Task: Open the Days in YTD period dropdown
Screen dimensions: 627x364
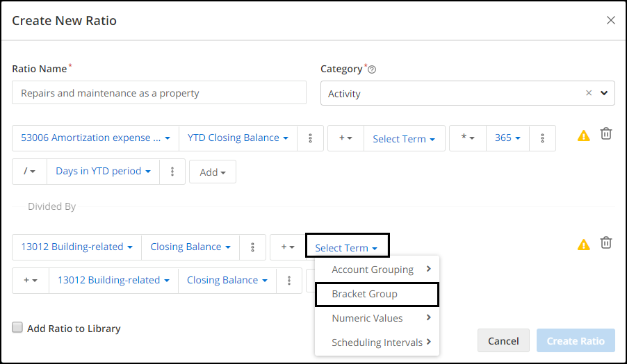Action: (x=103, y=172)
